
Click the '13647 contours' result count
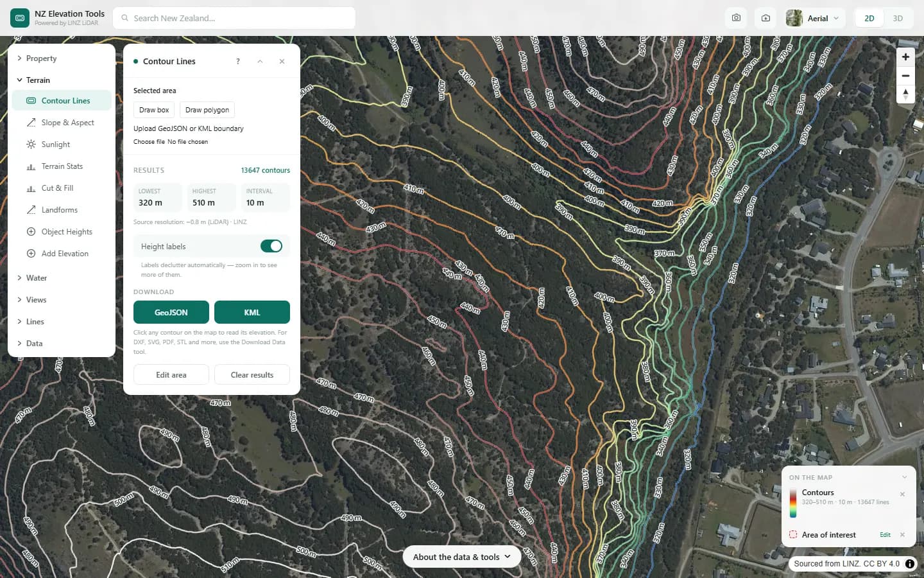pos(266,170)
